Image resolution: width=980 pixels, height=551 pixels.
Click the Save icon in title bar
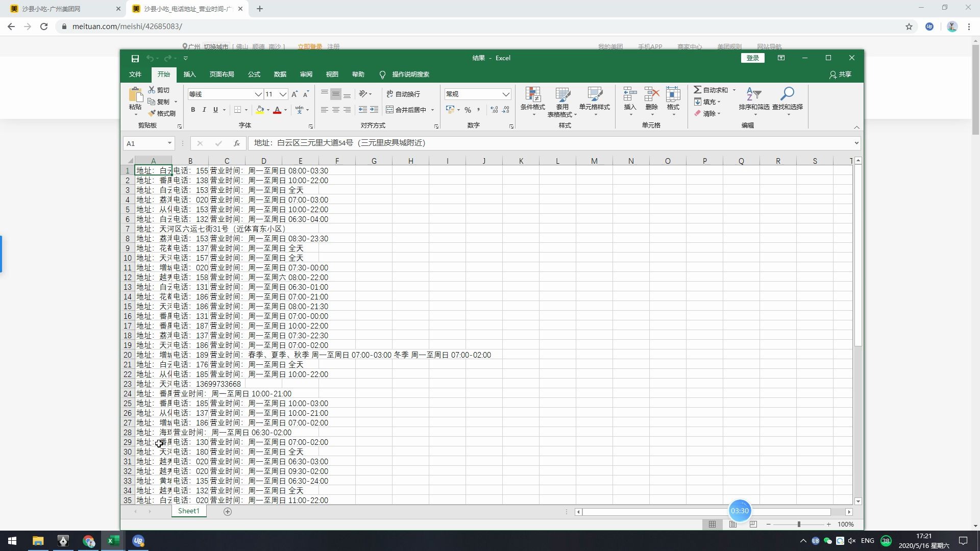[135, 58]
